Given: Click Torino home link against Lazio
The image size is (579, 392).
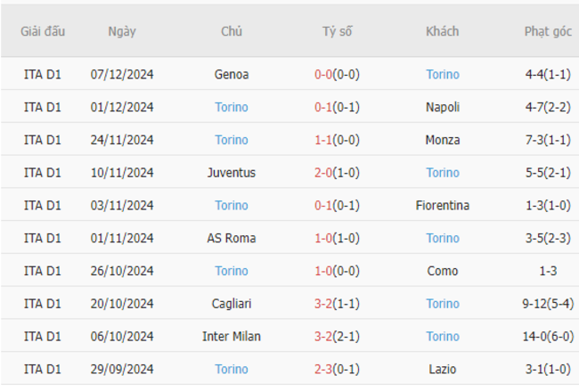Looking at the screenshot, I should point(232,369).
